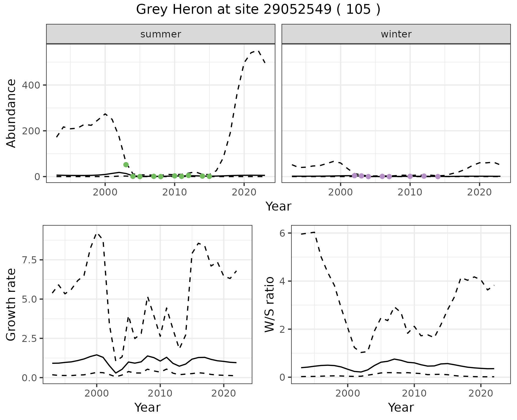This screenshot has height=420, width=517.
Task: Click the W/S ratio axis label
Action: point(269,305)
